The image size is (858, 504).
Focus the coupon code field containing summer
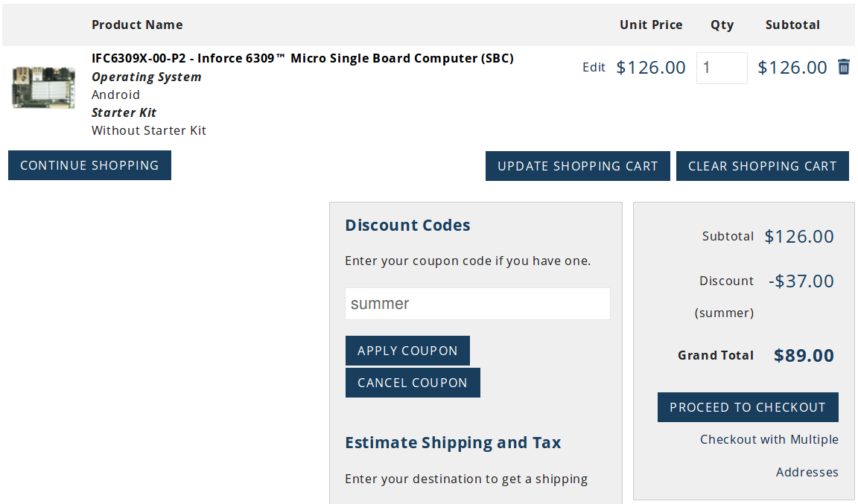(477, 304)
